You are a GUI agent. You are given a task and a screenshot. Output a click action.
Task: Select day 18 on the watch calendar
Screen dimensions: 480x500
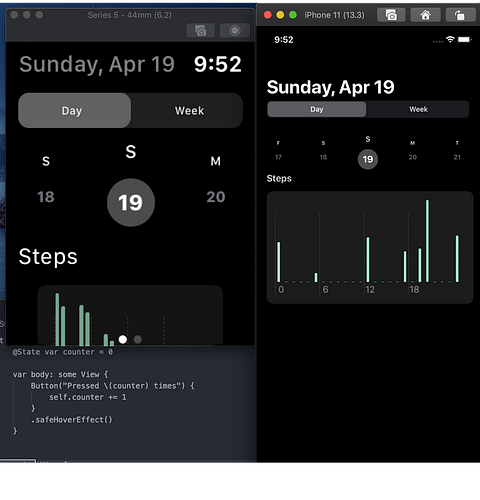click(46, 197)
